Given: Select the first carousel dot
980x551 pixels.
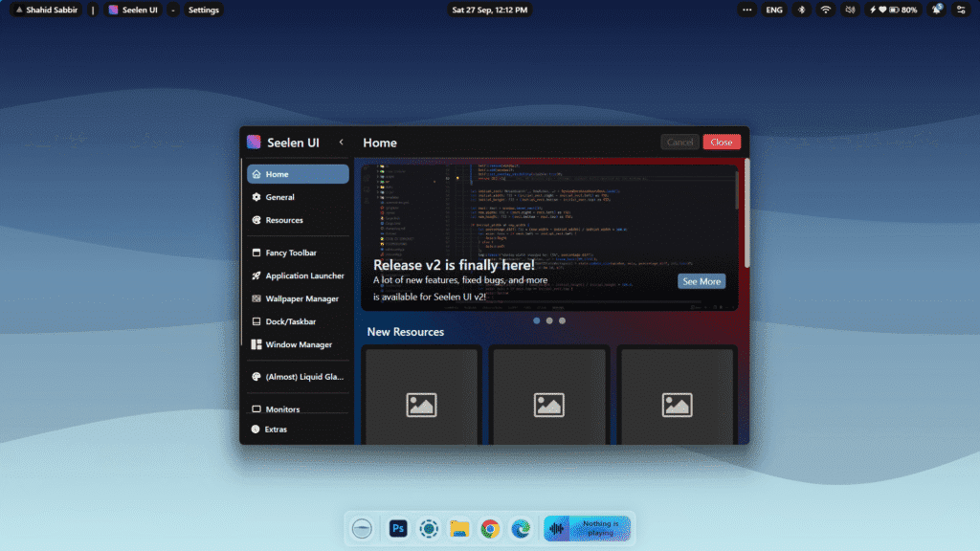Looking at the screenshot, I should (536, 320).
